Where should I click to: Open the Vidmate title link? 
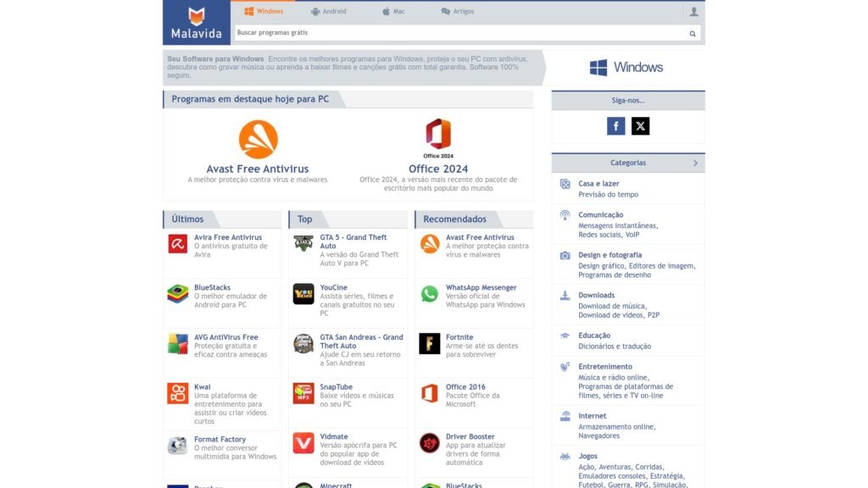[334, 437]
